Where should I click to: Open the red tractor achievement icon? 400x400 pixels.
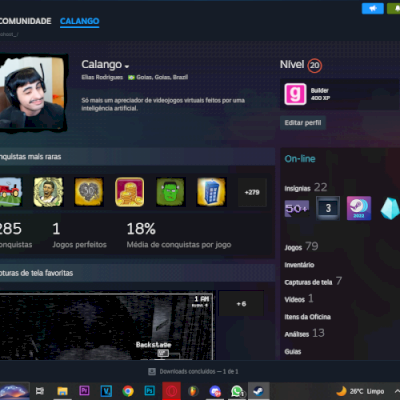[x=11, y=192]
